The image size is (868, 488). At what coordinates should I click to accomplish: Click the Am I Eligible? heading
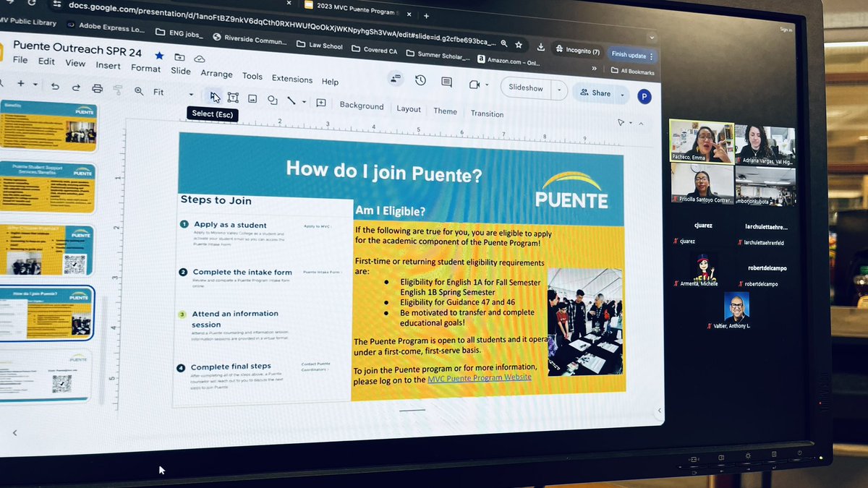coord(390,211)
